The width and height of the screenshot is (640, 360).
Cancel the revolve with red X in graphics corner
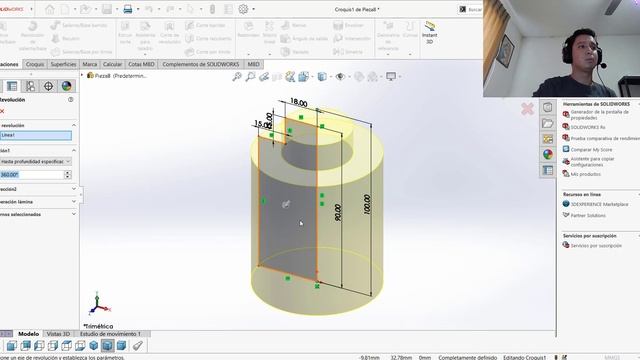pyautogui.click(x=527, y=109)
